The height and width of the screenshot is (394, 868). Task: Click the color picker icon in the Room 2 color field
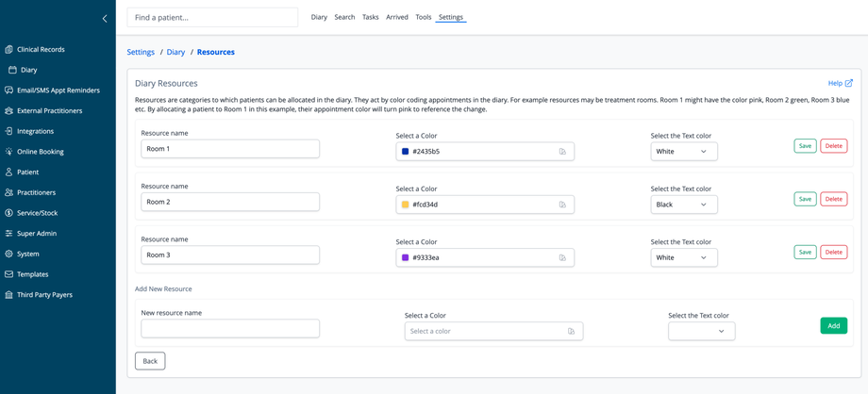(x=562, y=205)
